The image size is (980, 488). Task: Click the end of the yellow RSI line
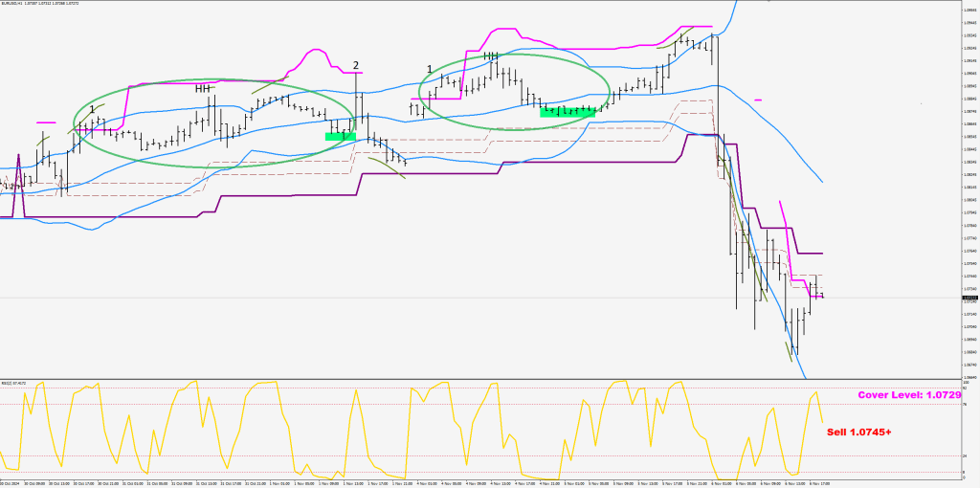pyautogui.click(x=823, y=422)
